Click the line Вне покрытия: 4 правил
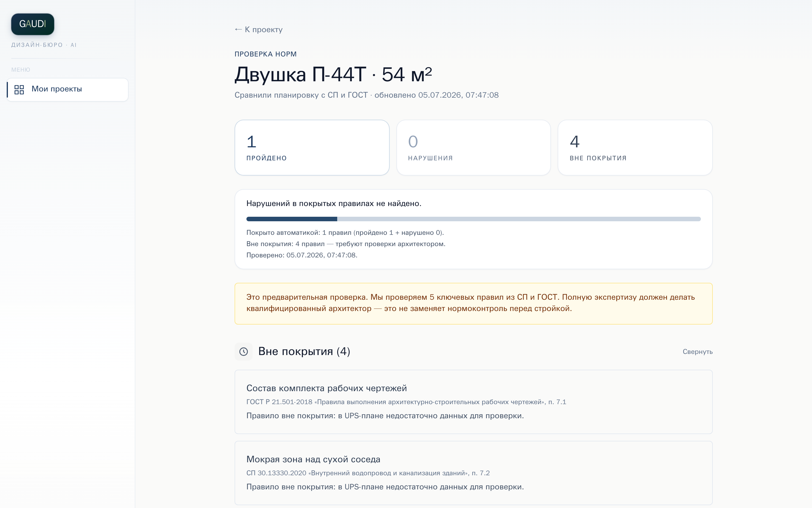This screenshot has width=812, height=508. tap(346, 244)
